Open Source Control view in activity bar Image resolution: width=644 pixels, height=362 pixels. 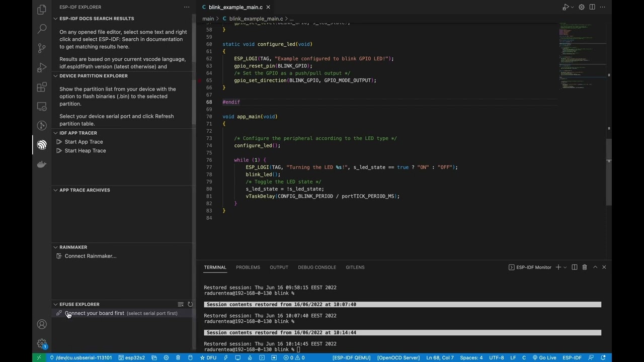42,48
